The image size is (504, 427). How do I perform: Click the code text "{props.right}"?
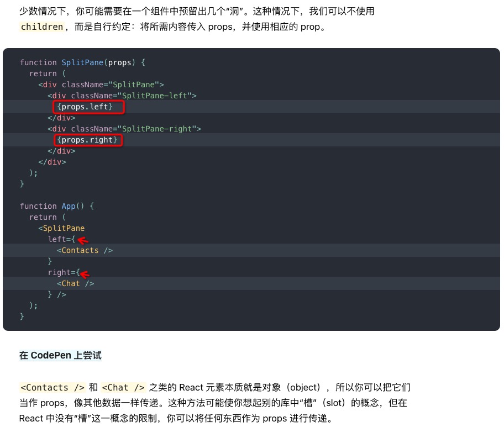pos(87,140)
